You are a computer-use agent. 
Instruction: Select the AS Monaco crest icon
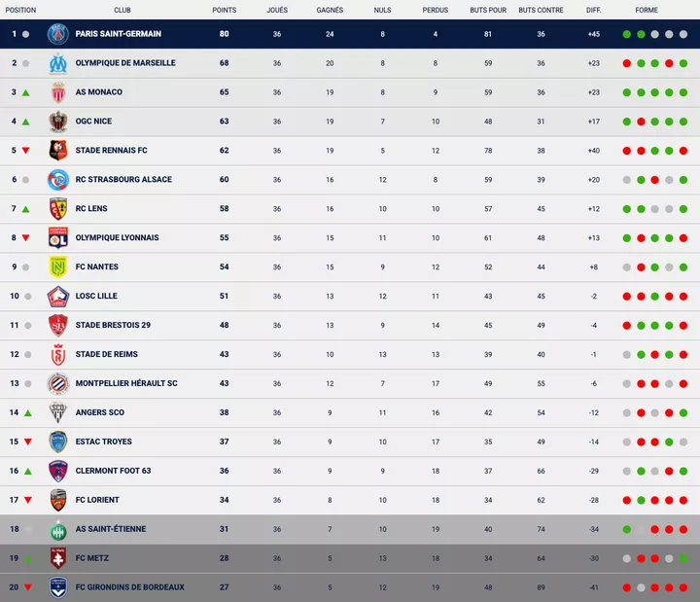pos(58,92)
